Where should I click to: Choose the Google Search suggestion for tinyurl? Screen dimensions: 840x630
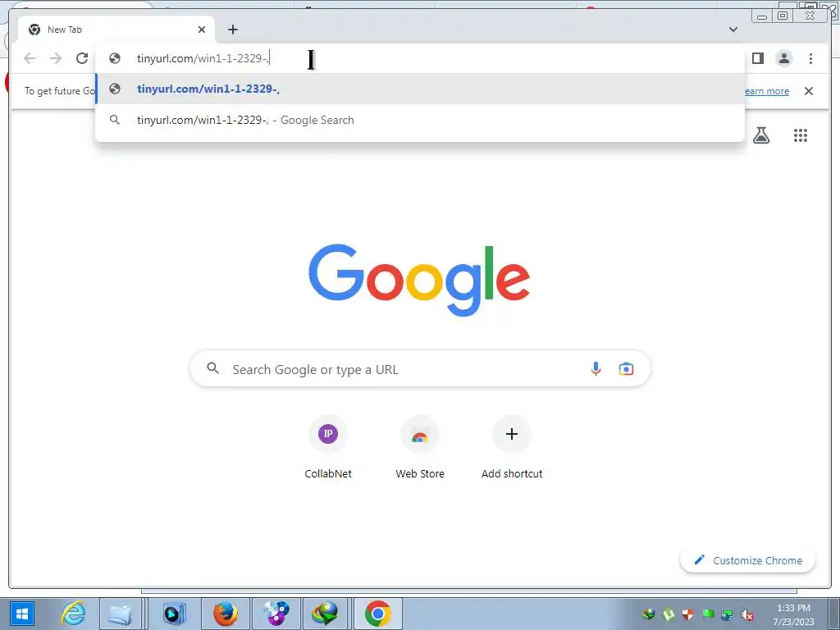pos(420,120)
